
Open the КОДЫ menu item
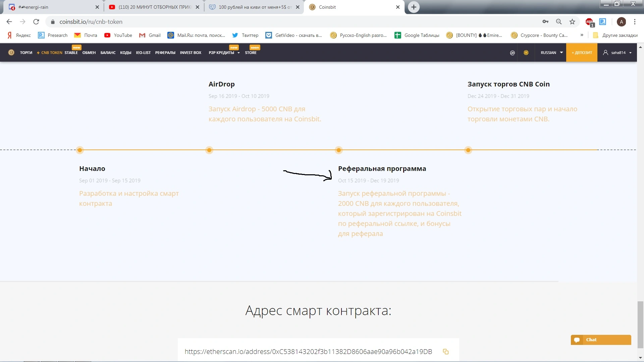[125, 53]
